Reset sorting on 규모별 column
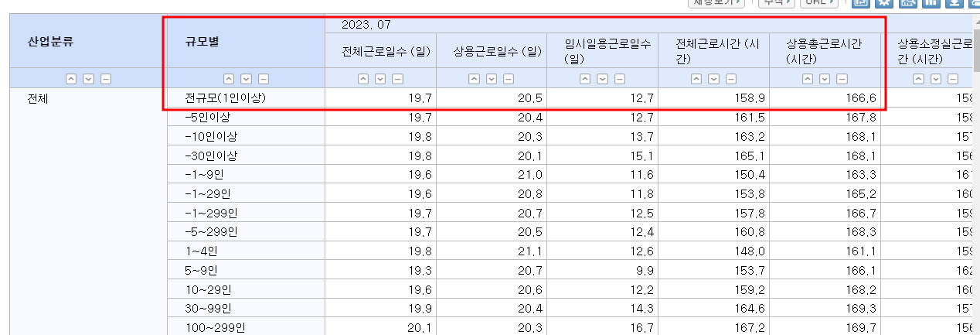980x335 pixels. pyautogui.click(x=264, y=78)
